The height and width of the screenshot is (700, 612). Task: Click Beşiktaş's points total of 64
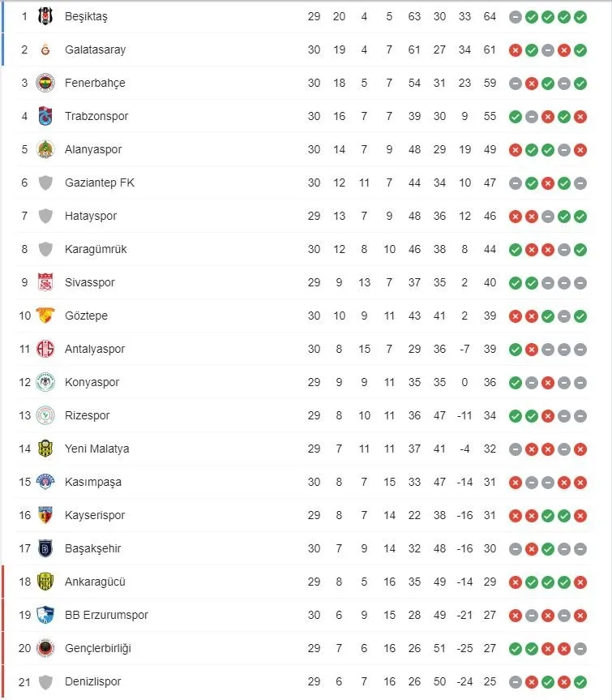(490, 16)
